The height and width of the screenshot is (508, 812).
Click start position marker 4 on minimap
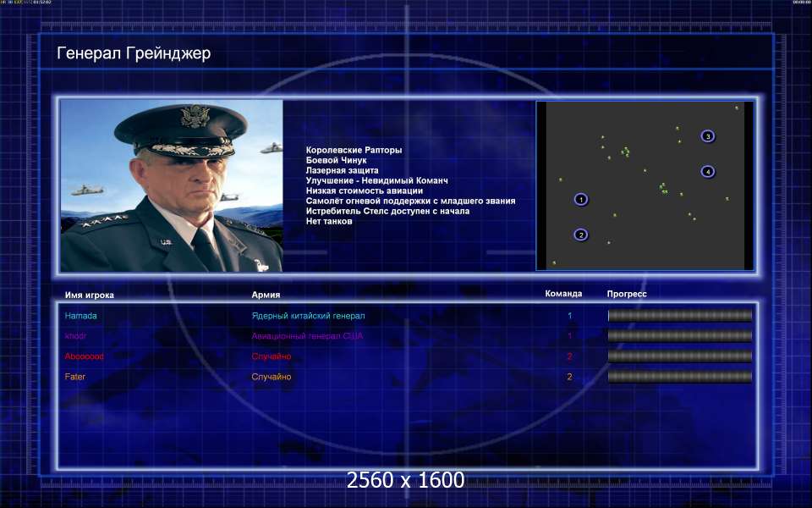click(x=708, y=172)
